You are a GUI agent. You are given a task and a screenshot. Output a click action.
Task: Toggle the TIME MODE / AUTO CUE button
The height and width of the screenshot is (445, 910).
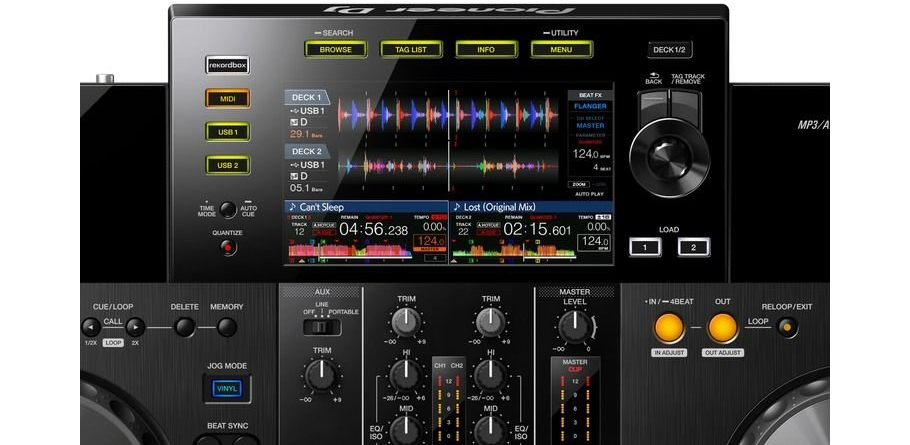pos(228,209)
